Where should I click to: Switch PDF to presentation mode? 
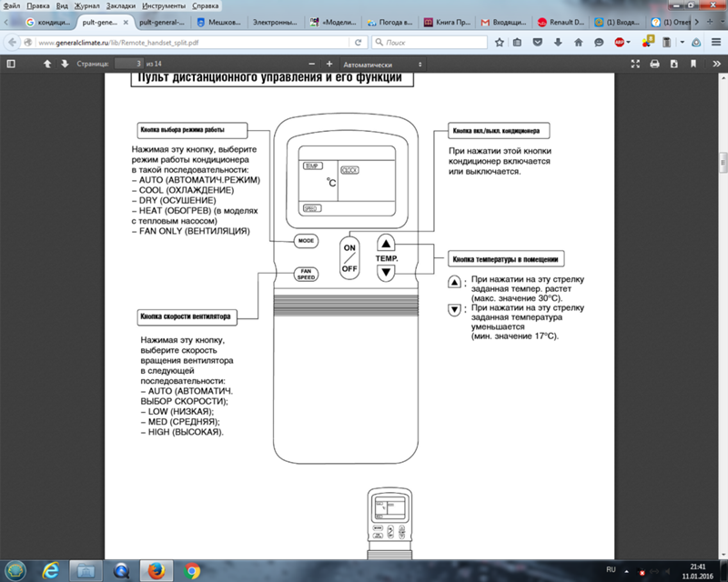(634, 64)
